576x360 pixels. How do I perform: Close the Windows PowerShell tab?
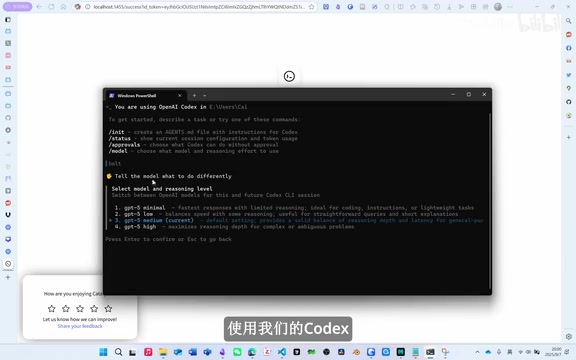(x=180, y=96)
